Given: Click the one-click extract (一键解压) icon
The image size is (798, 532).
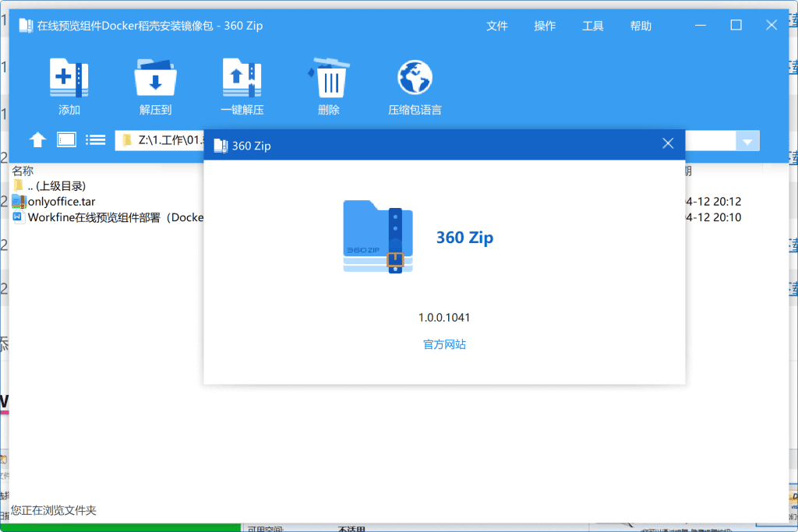Looking at the screenshot, I should (242, 78).
